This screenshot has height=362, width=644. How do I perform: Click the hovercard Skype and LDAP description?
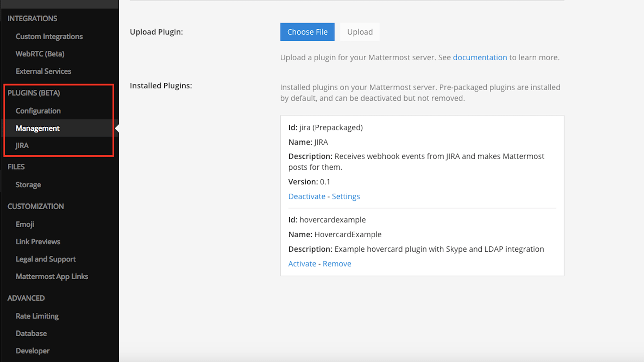coord(416,249)
